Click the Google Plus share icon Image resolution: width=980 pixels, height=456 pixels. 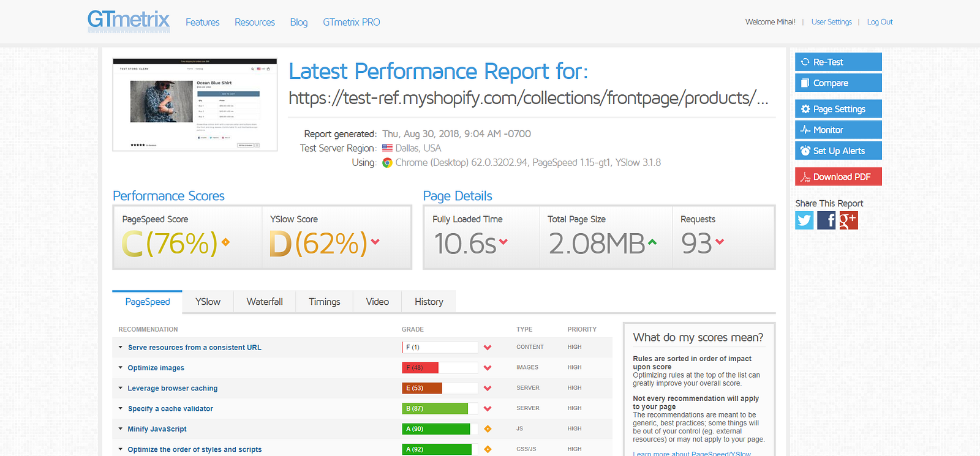click(x=848, y=220)
